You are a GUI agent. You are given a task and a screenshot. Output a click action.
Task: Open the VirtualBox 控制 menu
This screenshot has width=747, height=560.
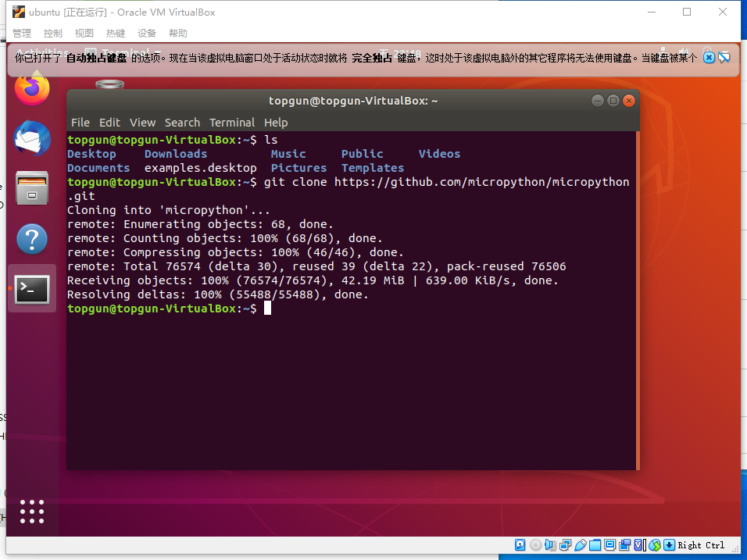click(53, 33)
